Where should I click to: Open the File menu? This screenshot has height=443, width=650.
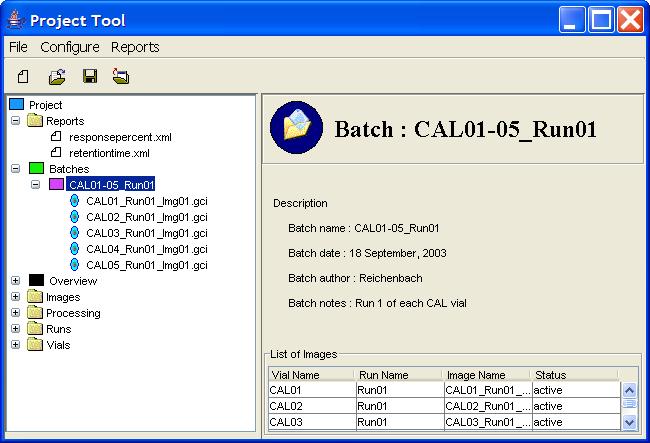tap(18, 47)
